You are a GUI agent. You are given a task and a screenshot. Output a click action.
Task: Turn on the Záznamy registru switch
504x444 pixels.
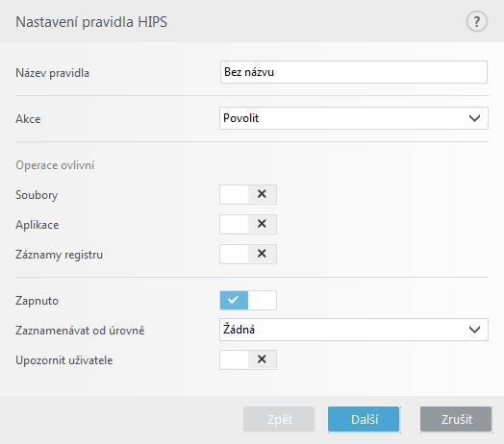248,254
